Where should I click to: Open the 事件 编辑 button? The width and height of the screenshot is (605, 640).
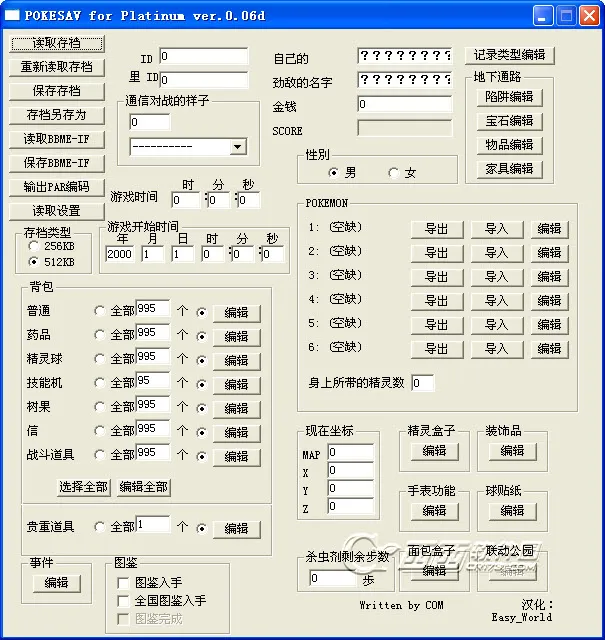pos(56,583)
